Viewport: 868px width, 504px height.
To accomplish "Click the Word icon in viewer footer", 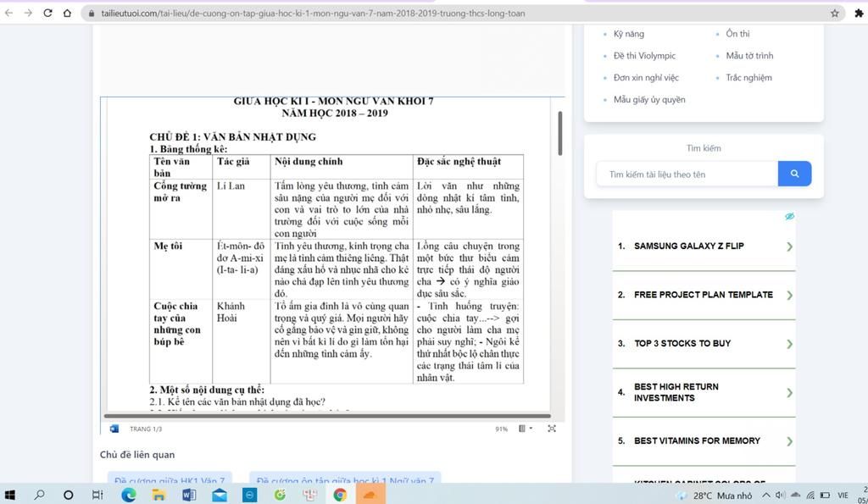I will (114, 429).
